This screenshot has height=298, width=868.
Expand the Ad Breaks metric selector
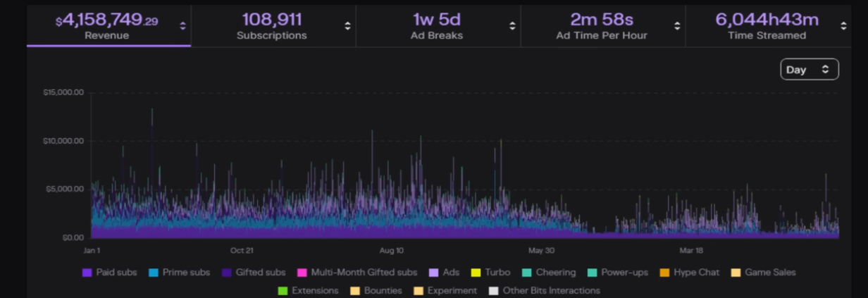(512, 26)
